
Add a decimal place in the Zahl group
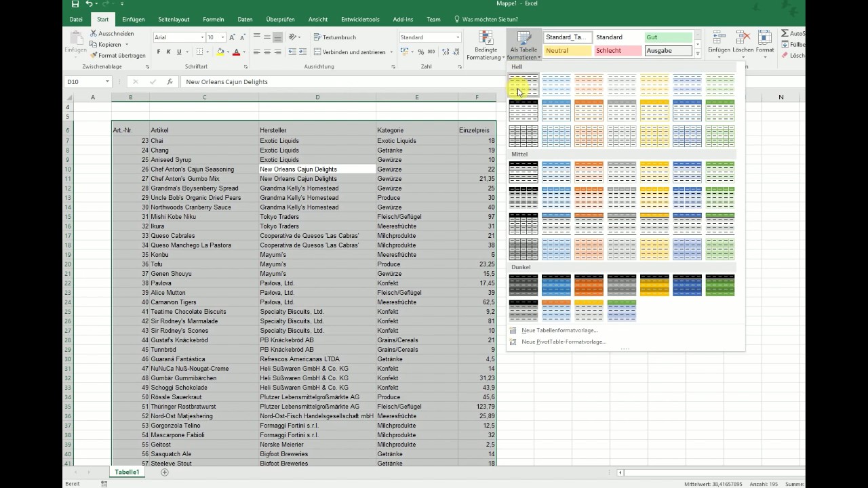click(x=445, y=52)
